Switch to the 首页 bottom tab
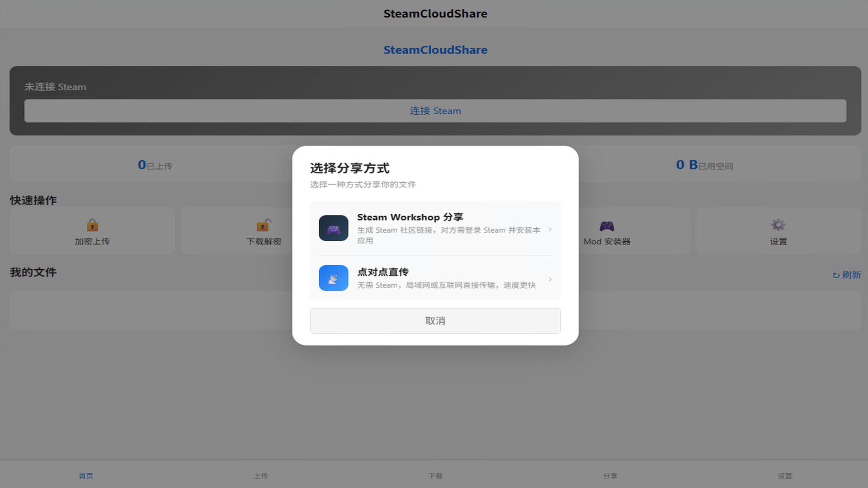The height and width of the screenshot is (488, 868). click(x=86, y=476)
